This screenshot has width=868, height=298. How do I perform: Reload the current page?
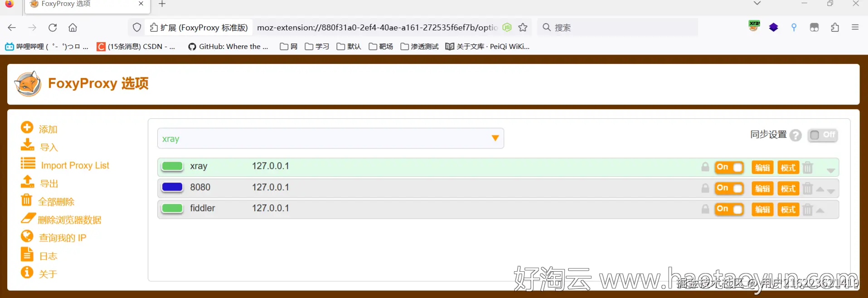pyautogui.click(x=53, y=28)
